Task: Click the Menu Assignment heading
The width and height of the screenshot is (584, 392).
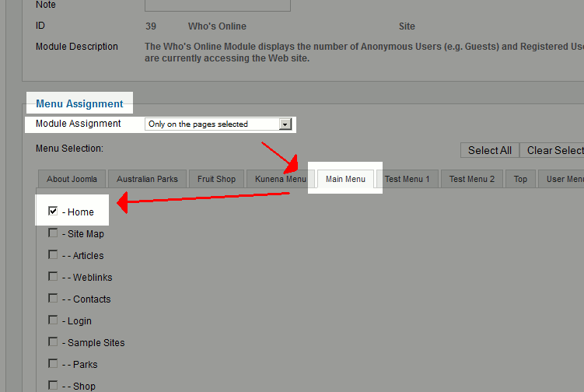Action: 79,103
